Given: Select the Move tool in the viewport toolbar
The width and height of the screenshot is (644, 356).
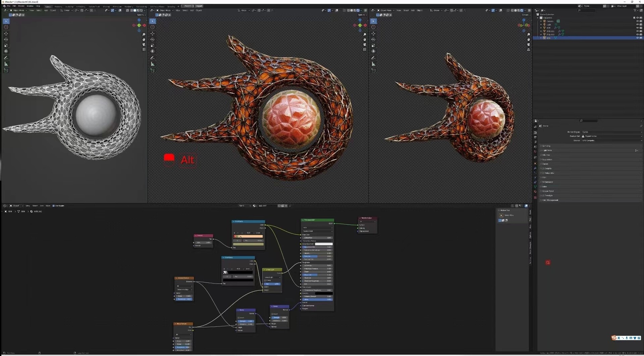Looking at the screenshot, I should (x=6, y=34).
